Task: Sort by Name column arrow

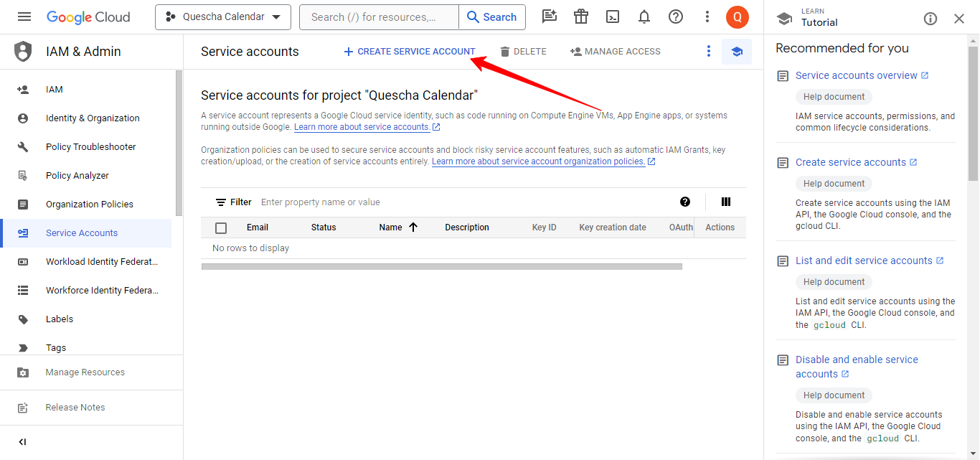Action: coord(413,227)
